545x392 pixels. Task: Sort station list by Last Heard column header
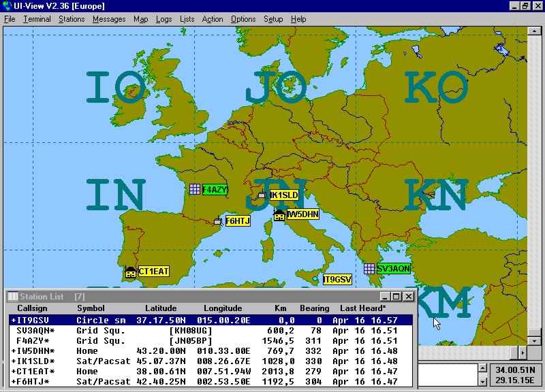363,308
